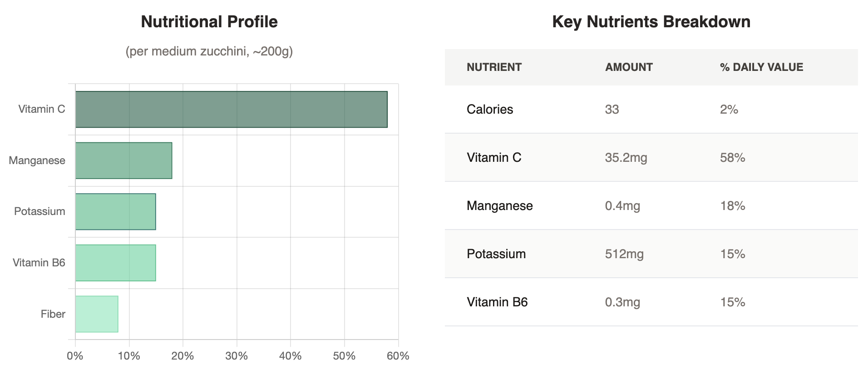The height and width of the screenshot is (370, 868).
Task: Click the 60% x-axis tick label
Action: coord(398,356)
